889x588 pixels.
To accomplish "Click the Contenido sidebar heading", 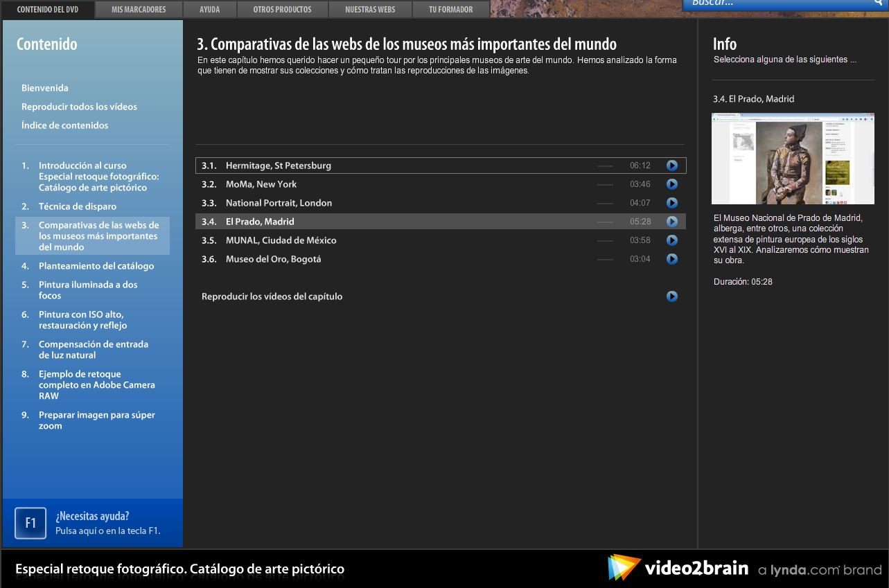I will point(47,44).
